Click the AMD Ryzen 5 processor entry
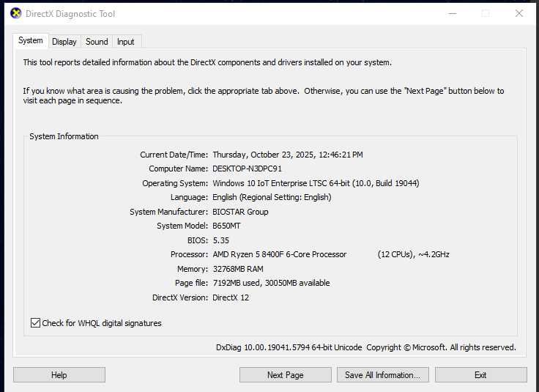 (280, 254)
